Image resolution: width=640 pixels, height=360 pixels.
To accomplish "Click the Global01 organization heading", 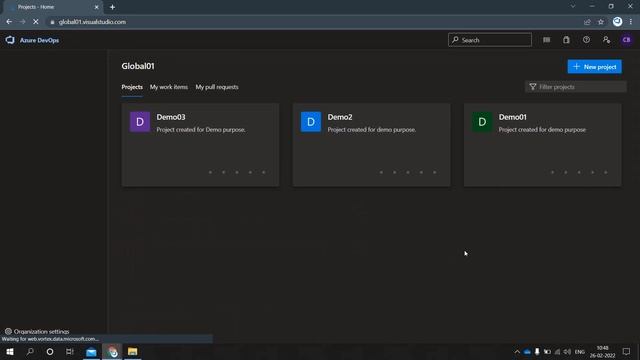I will coord(138,66).
